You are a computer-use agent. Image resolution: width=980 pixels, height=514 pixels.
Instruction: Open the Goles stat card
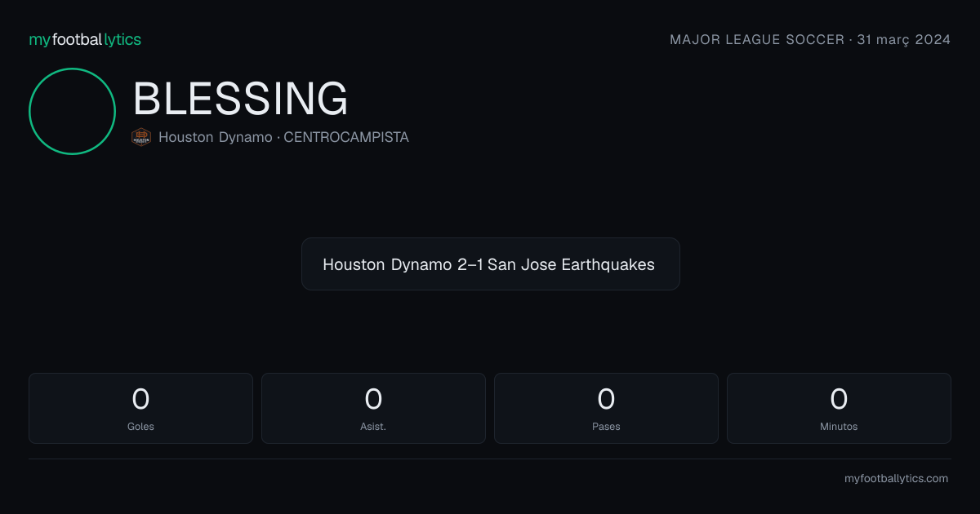click(140, 408)
